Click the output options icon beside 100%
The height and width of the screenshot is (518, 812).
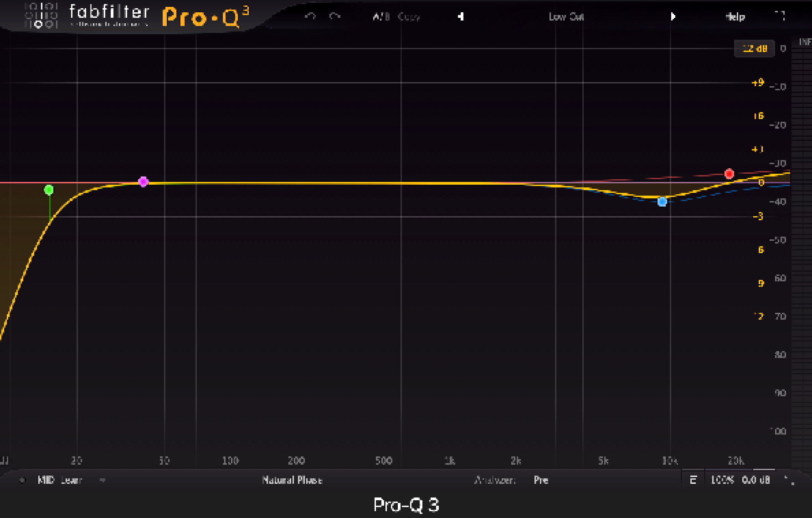tap(693, 480)
